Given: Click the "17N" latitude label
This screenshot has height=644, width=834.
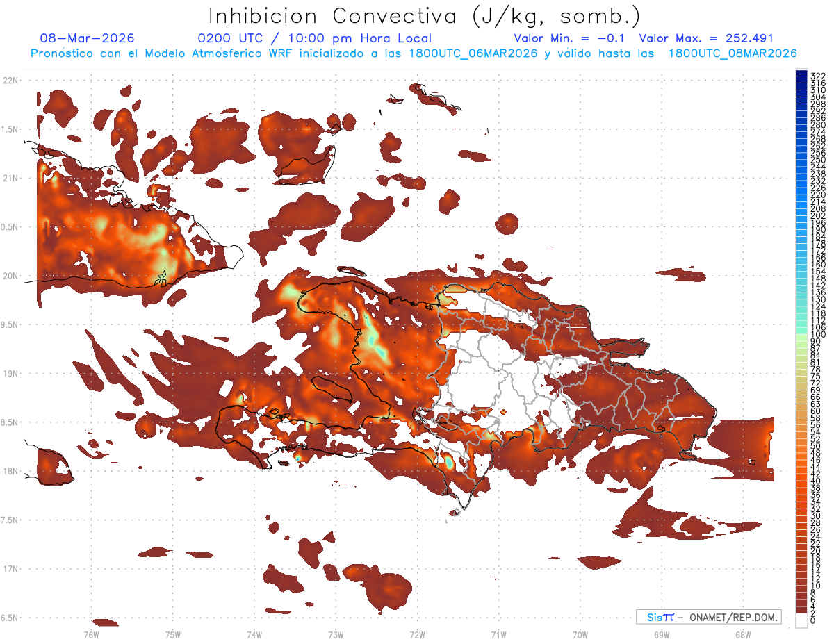Looking at the screenshot, I should click(10, 570).
